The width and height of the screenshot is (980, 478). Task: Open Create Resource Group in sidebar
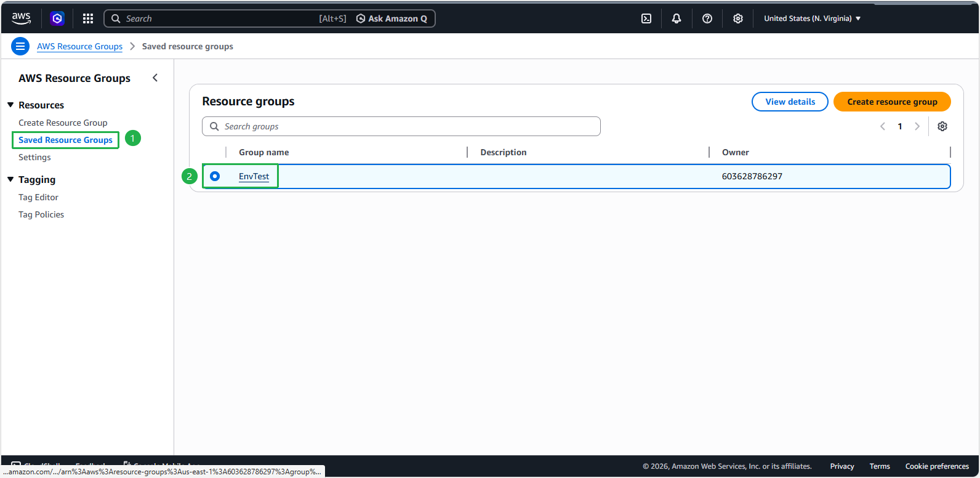[x=63, y=123]
